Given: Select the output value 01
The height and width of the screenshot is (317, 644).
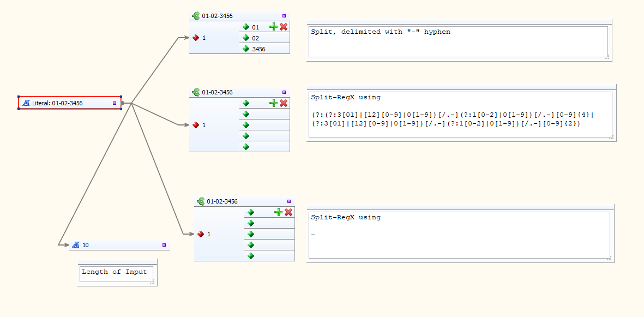Looking at the screenshot, I should point(255,27).
